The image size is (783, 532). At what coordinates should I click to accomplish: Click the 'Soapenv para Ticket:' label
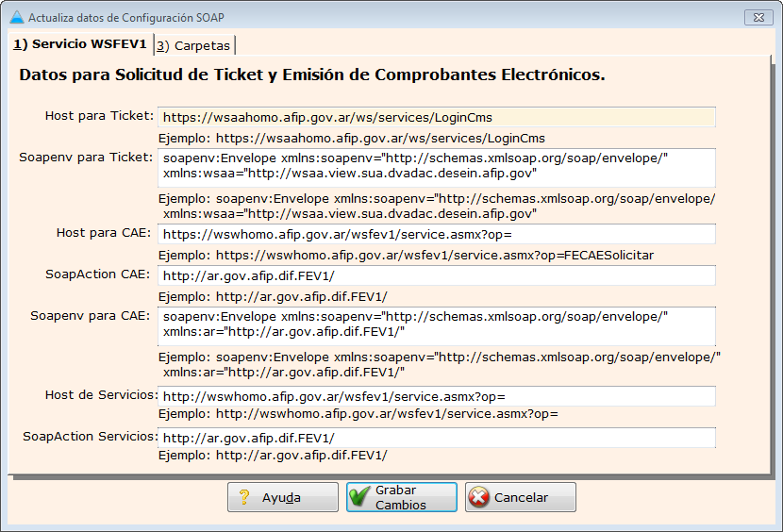point(86,158)
